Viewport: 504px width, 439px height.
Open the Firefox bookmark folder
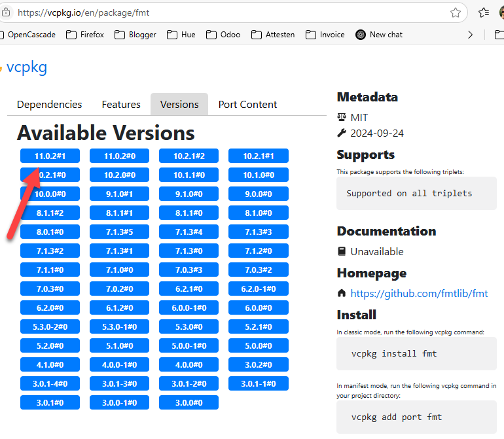tap(85, 35)
